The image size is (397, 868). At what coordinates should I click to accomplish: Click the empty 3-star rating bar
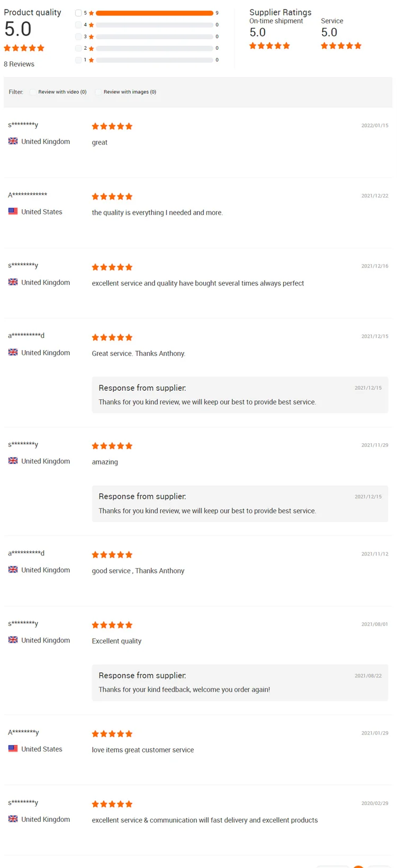(x=154, y=37)
